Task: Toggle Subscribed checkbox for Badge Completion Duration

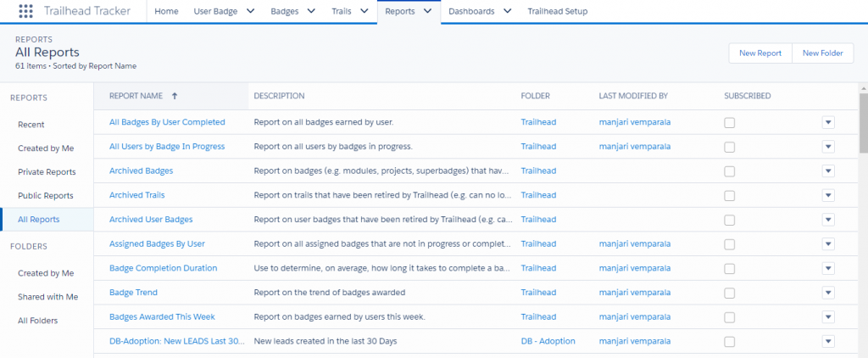Action: pos(730,269)
